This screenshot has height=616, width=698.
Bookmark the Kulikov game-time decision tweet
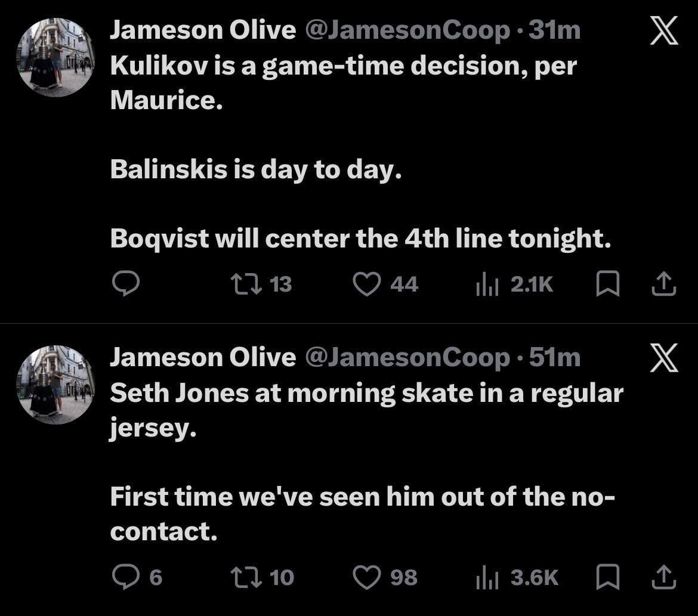607,285
